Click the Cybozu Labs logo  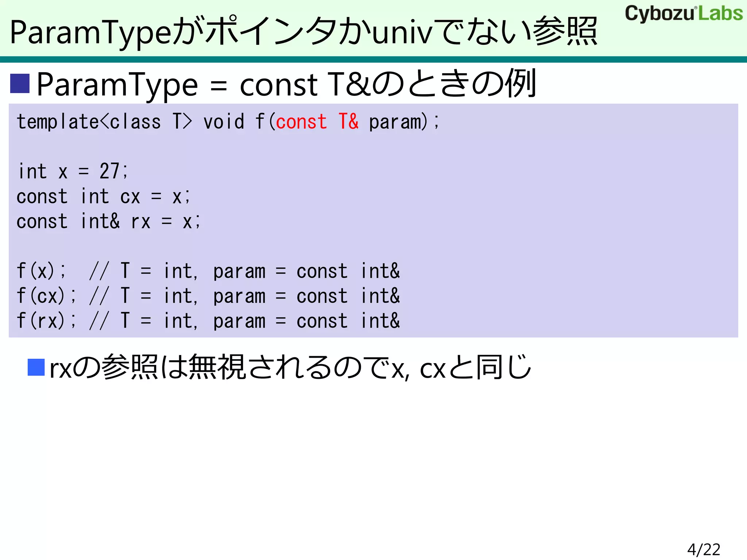point(684,13)
